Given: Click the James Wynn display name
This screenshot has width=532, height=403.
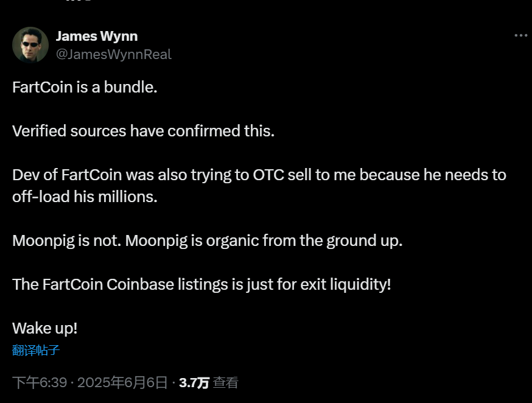Looking at the screenshot, I should [x=97, y=36].
